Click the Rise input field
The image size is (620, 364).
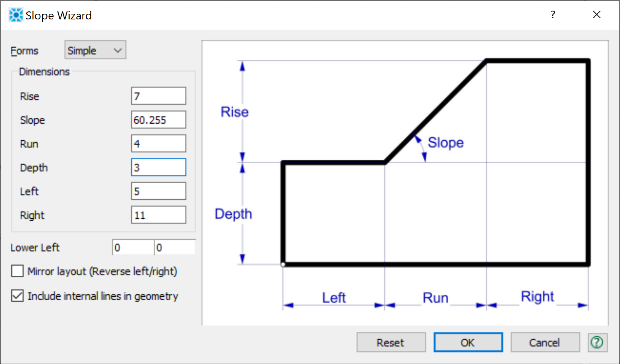(x=158, y=96)
